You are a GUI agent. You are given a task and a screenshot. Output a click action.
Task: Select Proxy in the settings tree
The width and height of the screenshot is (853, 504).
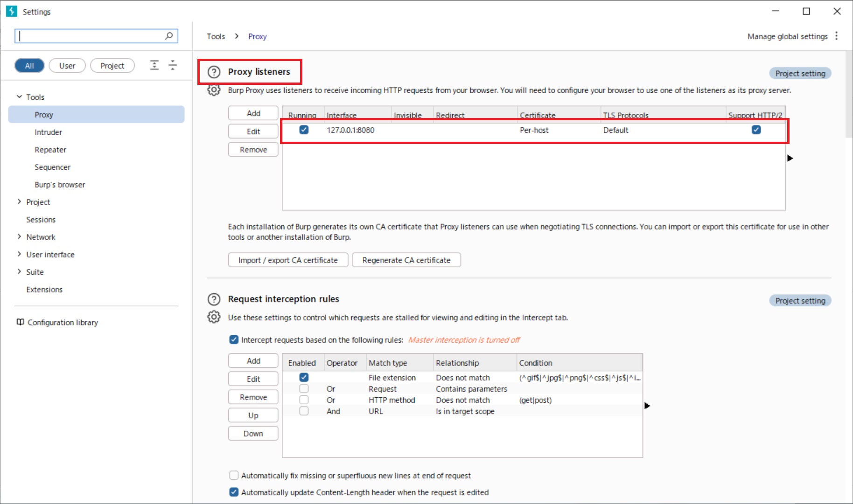pyautogui.click(x=96, y=115)
